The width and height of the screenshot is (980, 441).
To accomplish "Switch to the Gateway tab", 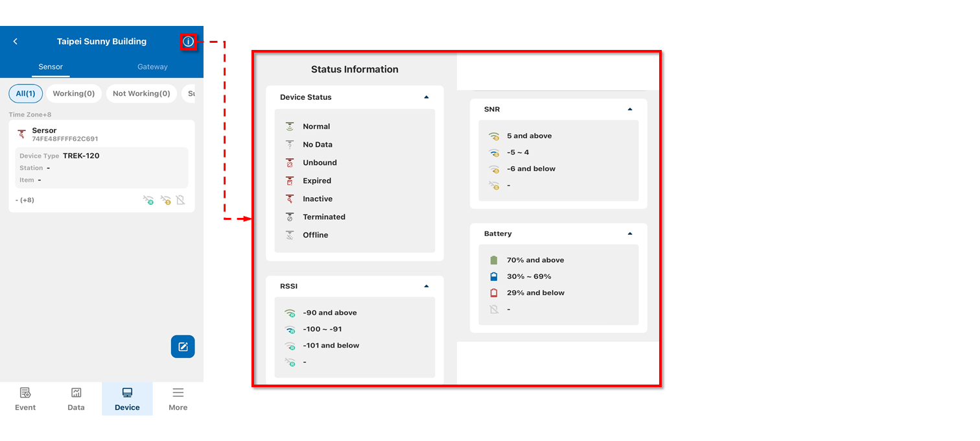I will pos(152,67).
